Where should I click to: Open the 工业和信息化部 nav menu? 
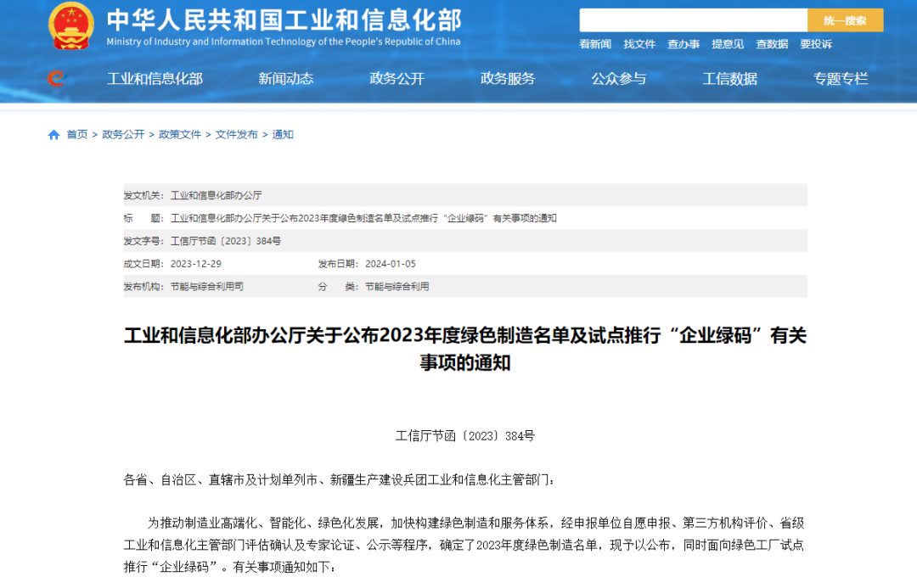[155, 78]
